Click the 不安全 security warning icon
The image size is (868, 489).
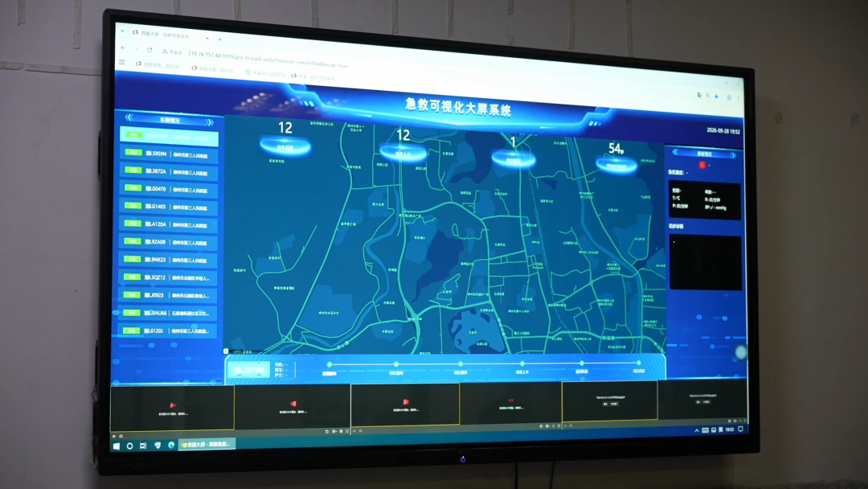point(165,51)
